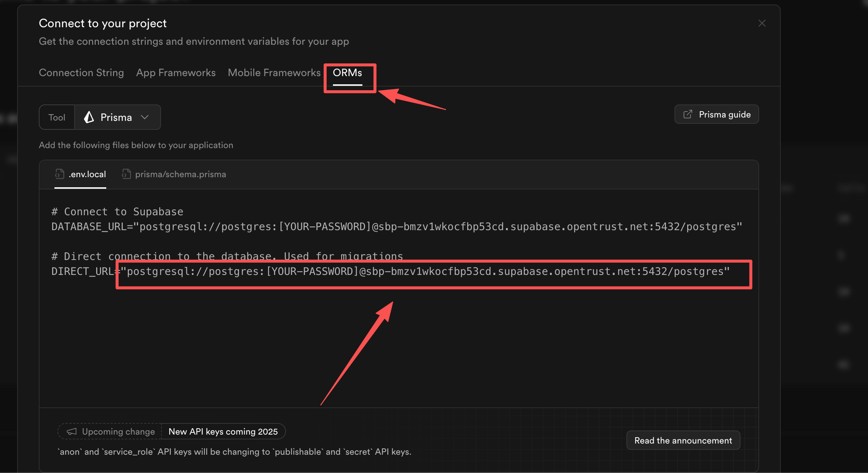The width and height of the screenshot is (868, 473).
Task: Click the schema.prisma file icon
Action: pyautogui.click(x=126, y=174)
